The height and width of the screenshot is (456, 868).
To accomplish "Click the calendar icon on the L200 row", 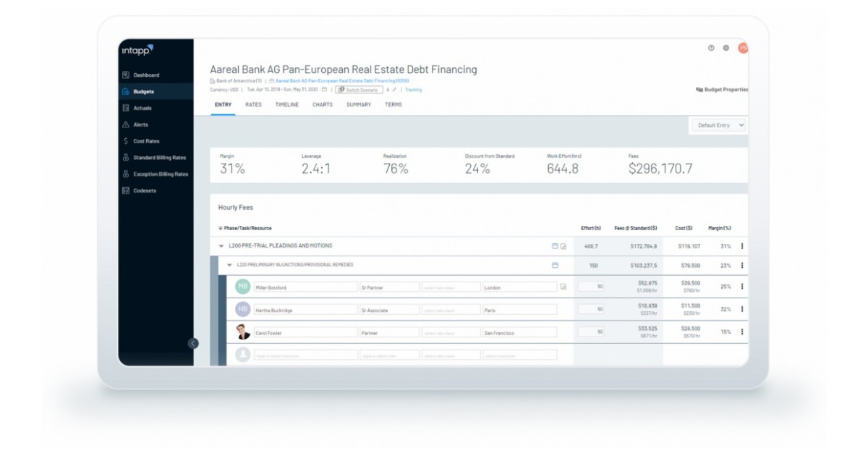I will [555, 246].
